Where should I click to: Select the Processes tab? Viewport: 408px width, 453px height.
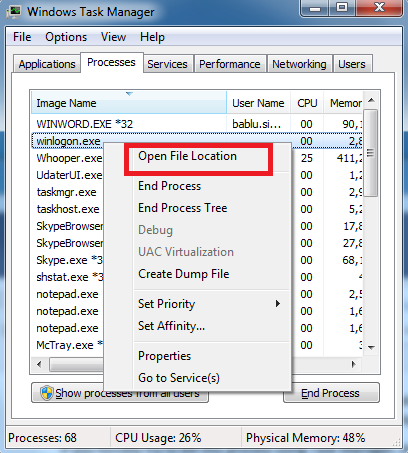(111, 62)
